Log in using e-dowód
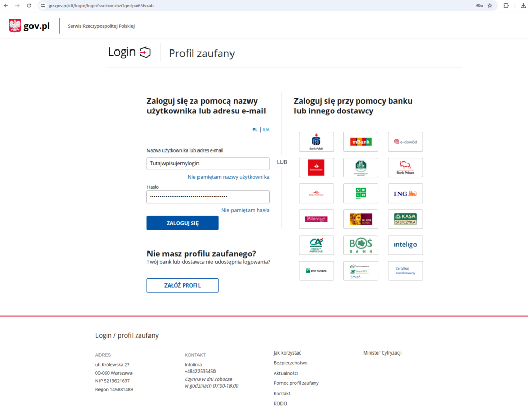 [405, 142]
